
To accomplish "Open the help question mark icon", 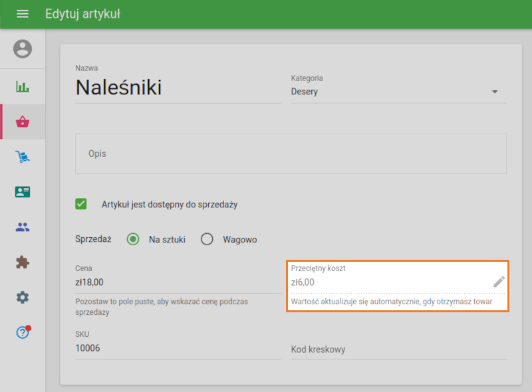I will tap(23, 333).
